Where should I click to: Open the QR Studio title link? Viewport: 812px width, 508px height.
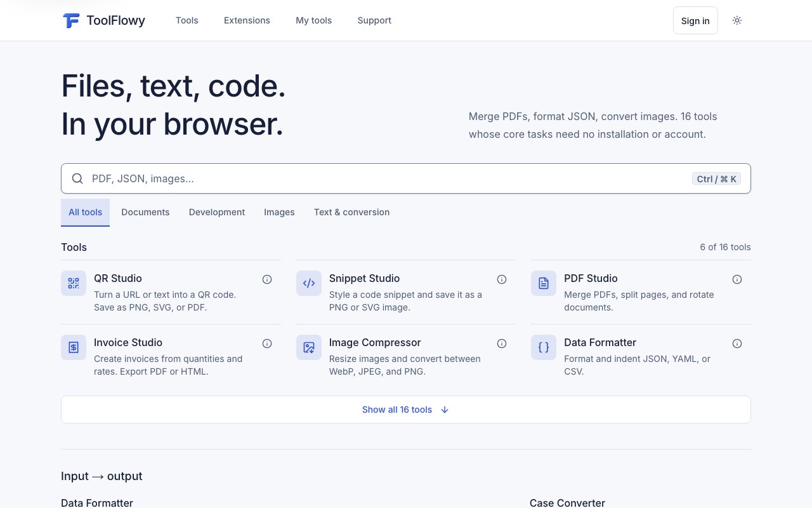click(x=118, y=278)
